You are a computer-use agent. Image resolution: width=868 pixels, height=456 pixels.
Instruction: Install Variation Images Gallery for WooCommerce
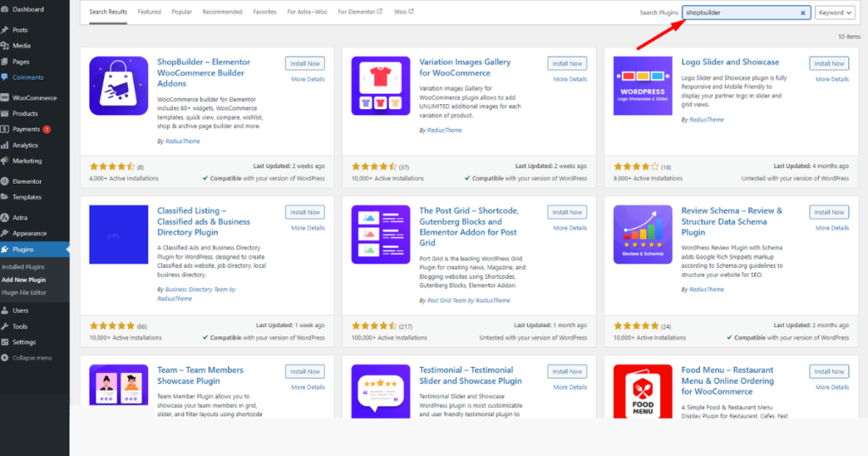567,64
